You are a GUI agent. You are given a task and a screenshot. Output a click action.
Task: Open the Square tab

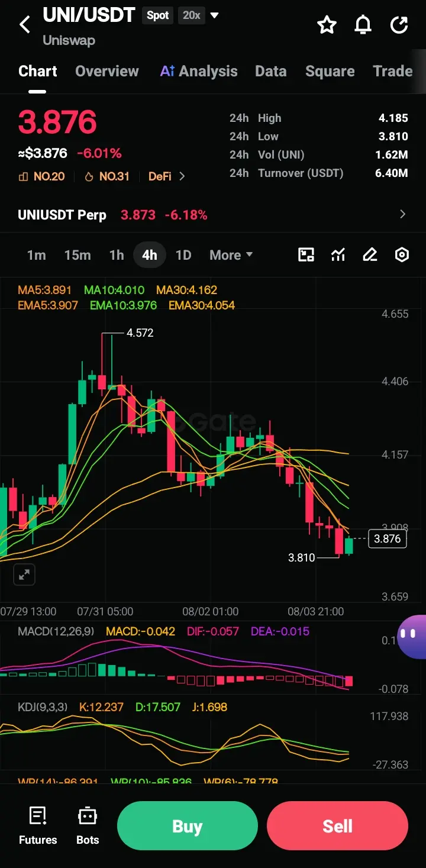330,71
